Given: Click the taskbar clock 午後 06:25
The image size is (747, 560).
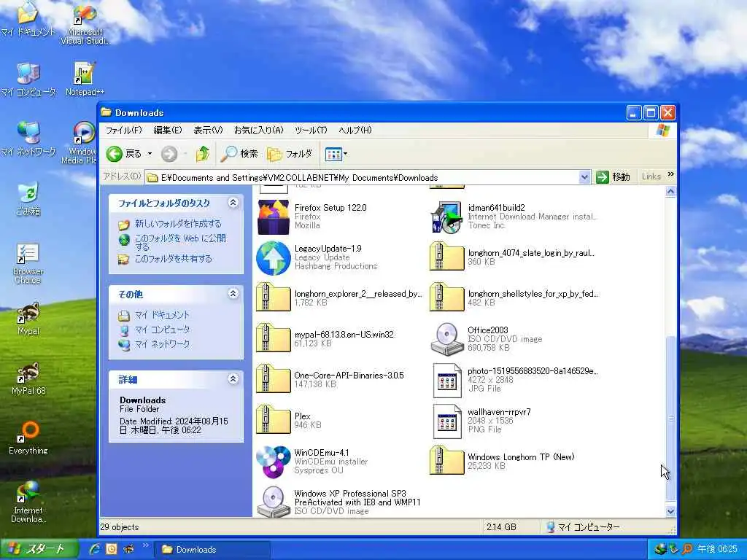Looking at the screenshot, I should tap(718, 549).
